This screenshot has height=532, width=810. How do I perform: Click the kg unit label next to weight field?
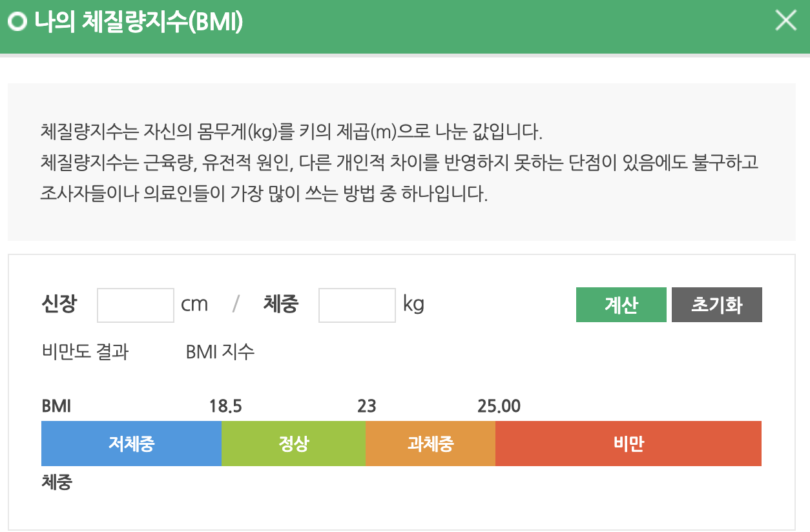pos(415,304)
